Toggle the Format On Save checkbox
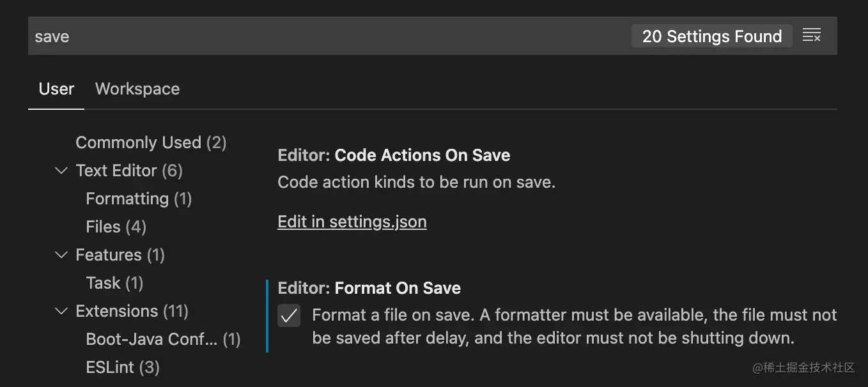Screen dimensions: 868x387 coord(289,315)
